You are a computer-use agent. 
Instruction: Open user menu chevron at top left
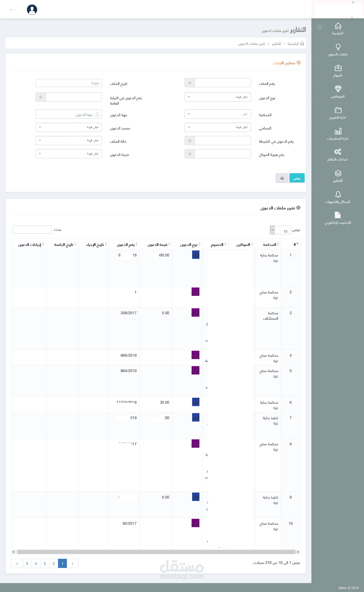point(11,10)
